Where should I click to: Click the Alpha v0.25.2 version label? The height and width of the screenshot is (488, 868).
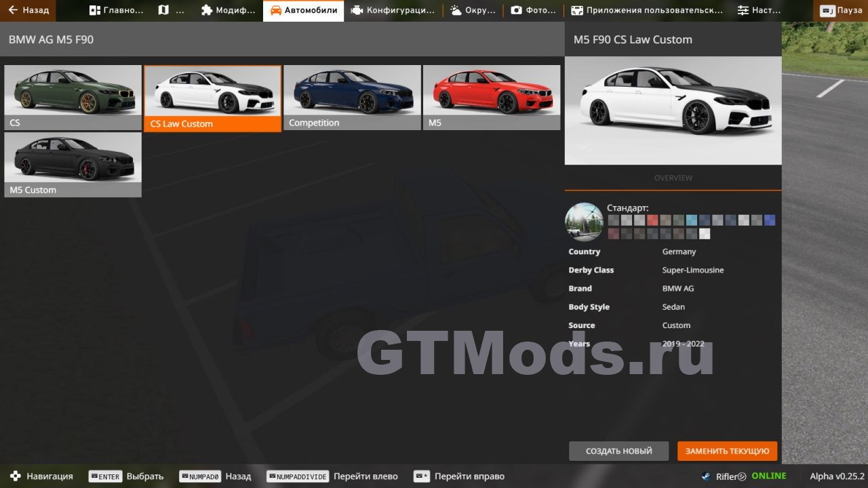(x=837, y=476)
